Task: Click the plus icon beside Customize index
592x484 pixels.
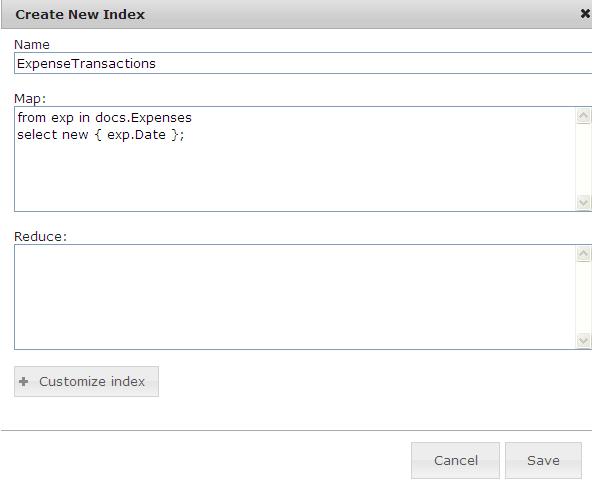Action: [x=23, y=381]
